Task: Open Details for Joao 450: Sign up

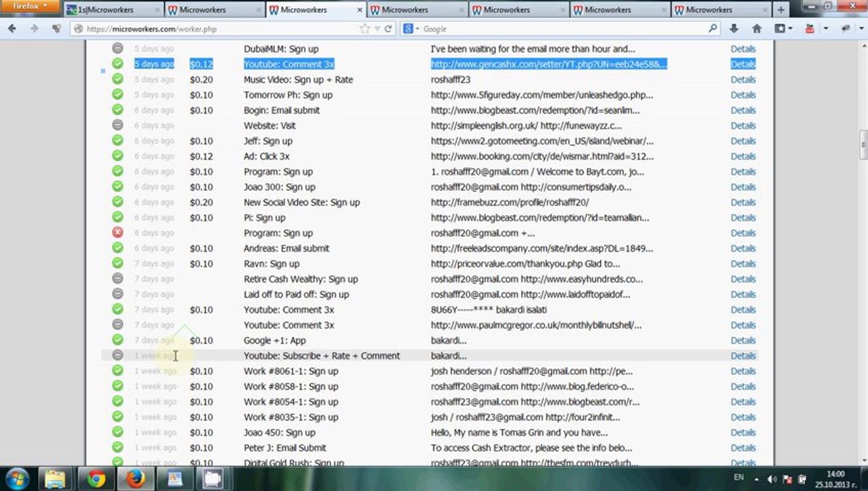Action: 743,432
